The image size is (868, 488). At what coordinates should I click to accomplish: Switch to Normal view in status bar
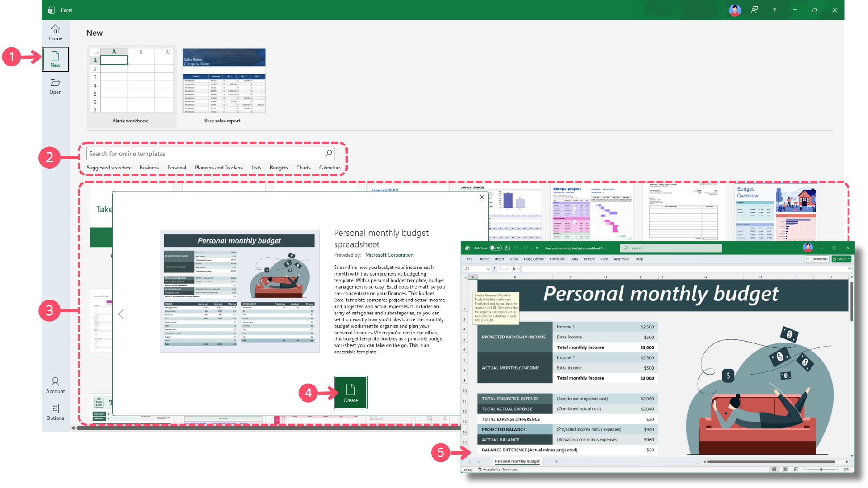(x=774, y=469)
